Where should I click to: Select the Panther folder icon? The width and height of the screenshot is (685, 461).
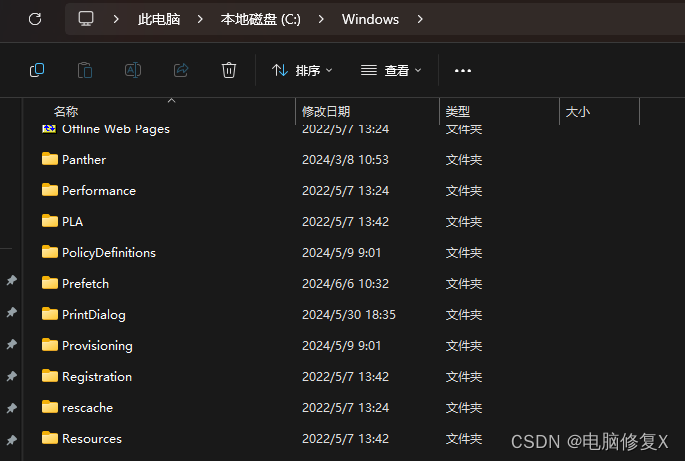tap(50, 159)
